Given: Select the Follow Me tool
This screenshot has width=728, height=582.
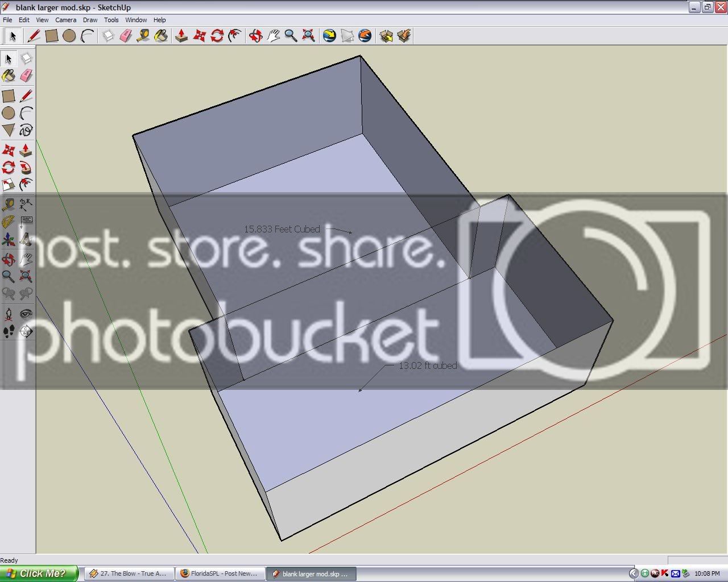Looking at the screenshot, I should pyautogui.click(x=26, y=168).
